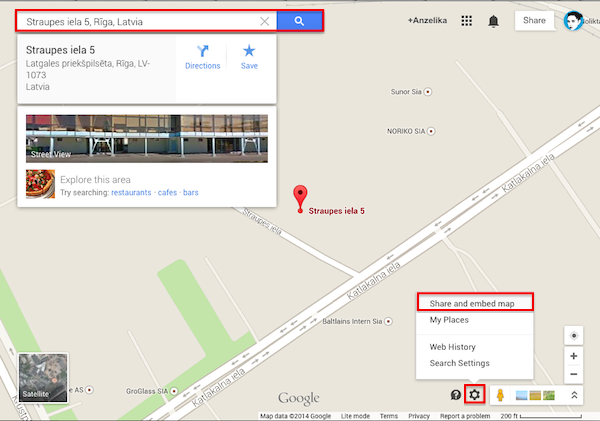Select the Street View pegman icon
This screenshot has width=600, height=421.
pos(500,395)
